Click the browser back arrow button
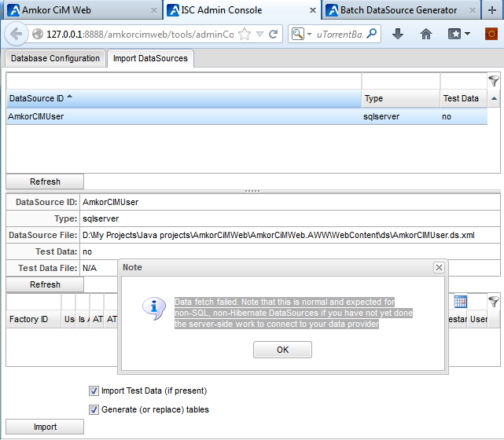 16,35
